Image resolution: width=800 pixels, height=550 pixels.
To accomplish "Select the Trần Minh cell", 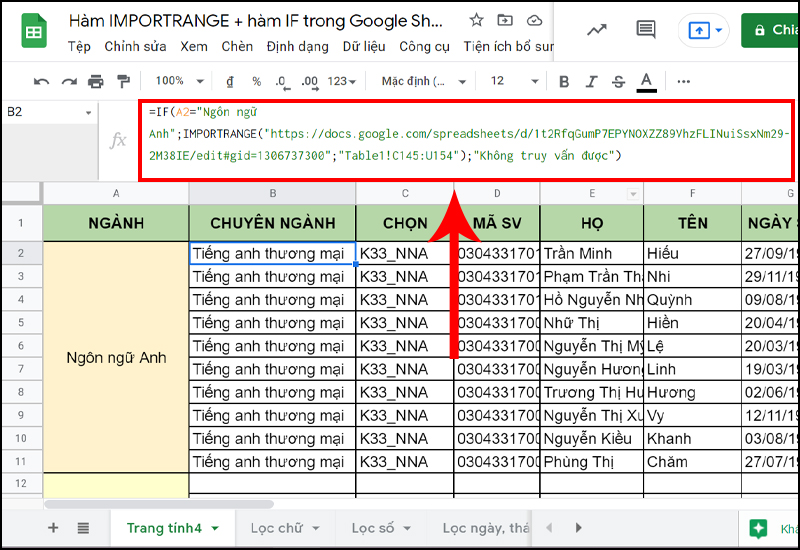I will point(591,253).
